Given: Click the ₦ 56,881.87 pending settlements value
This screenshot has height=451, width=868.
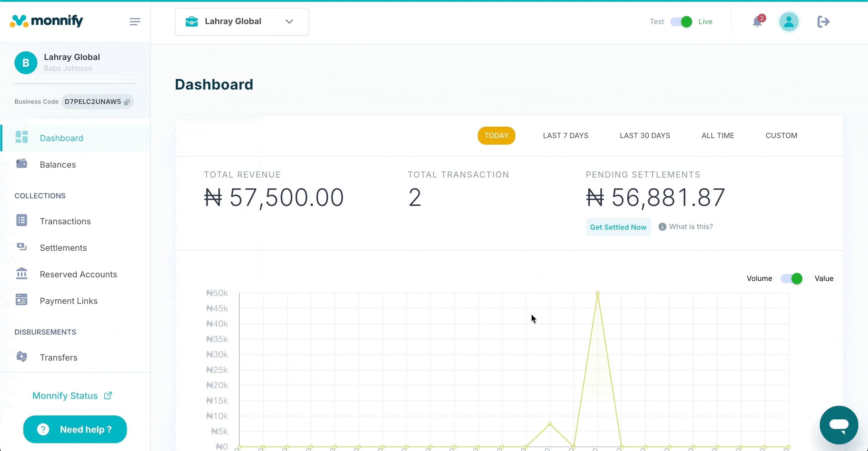Looking at the screenshot, I should (x=656, y=197).
